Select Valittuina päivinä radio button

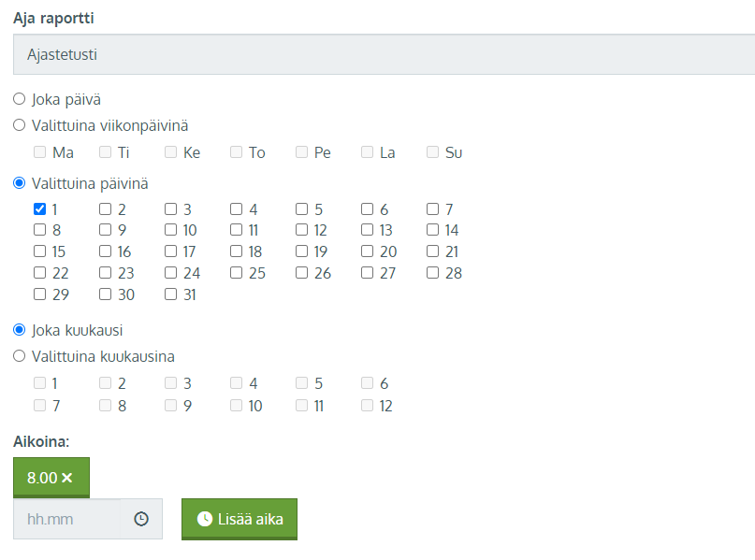(x=20, y=183)
